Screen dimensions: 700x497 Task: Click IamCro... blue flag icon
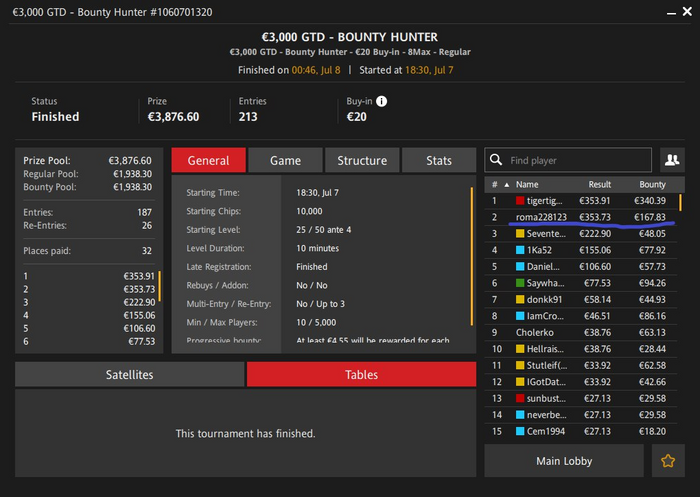pos(520,316)
